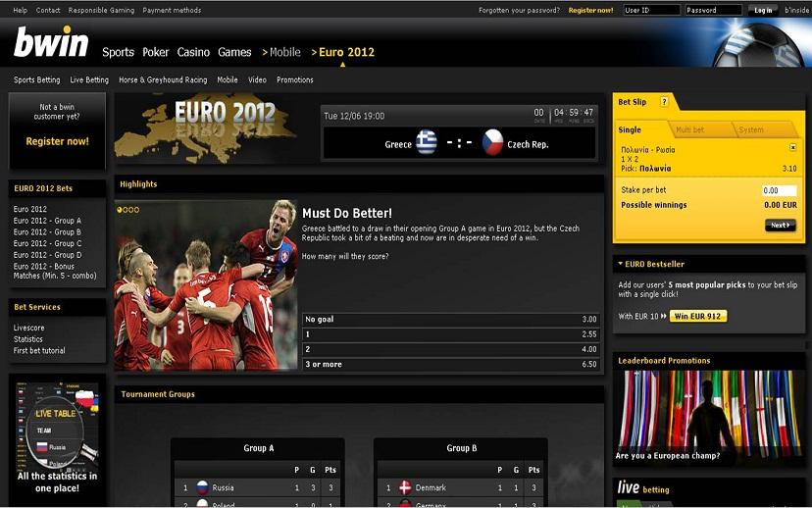Screen dimensions: 812x508
Task: Click Register now! in the left sidebar box
Action: [x=57, y=141]
